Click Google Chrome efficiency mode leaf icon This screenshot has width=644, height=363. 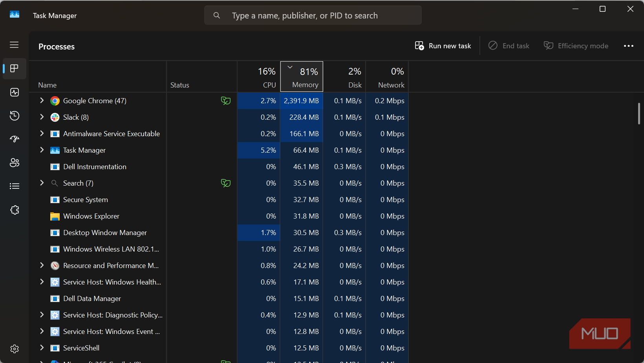[226, 101]
